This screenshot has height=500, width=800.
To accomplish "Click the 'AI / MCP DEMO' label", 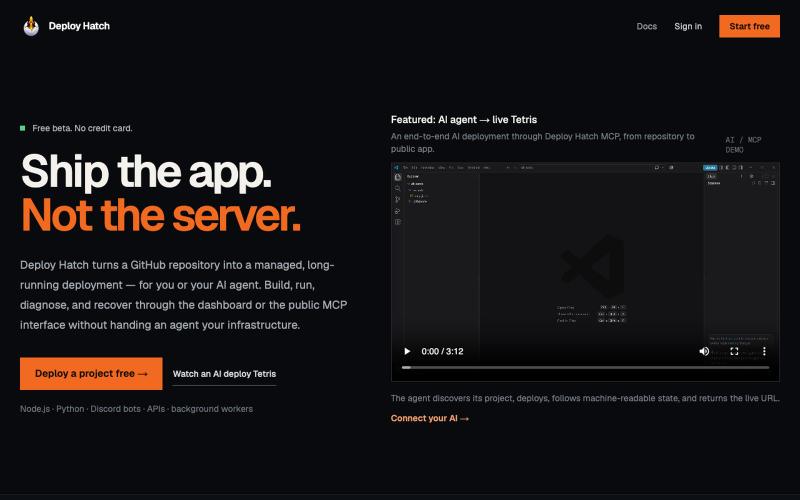I will 743,145.
